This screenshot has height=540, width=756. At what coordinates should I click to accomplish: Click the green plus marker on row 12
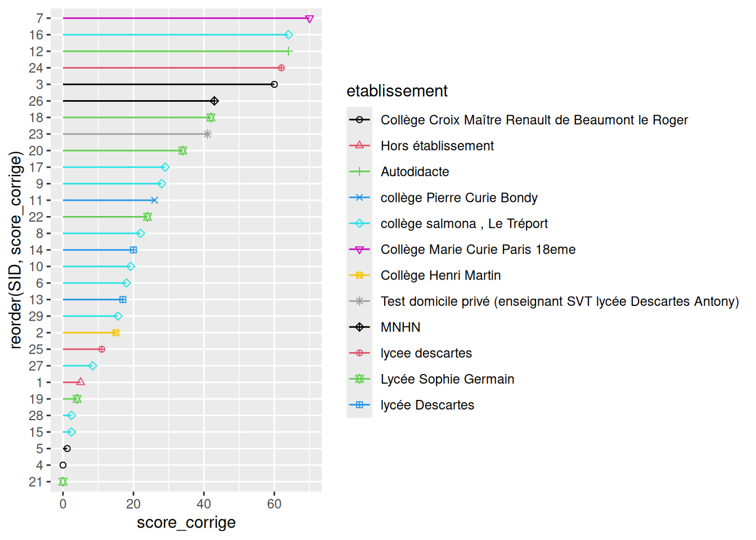tap(289, 51)
